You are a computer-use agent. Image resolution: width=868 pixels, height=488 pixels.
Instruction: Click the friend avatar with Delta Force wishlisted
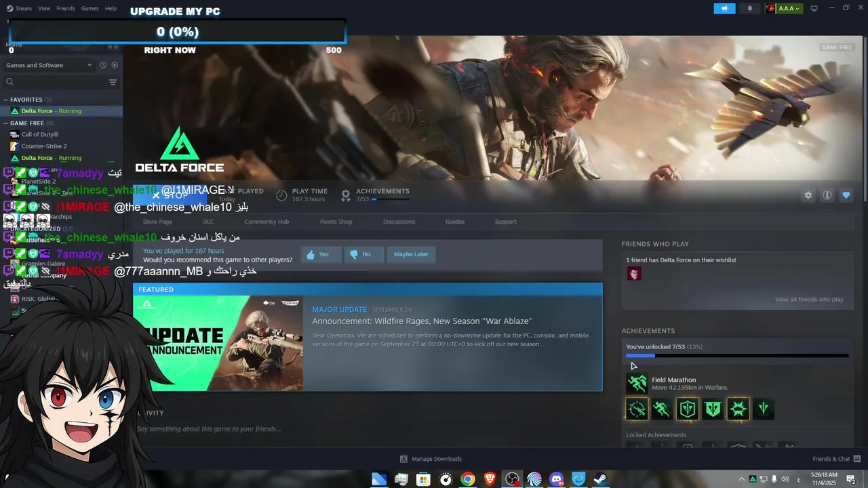coord(634,274)
